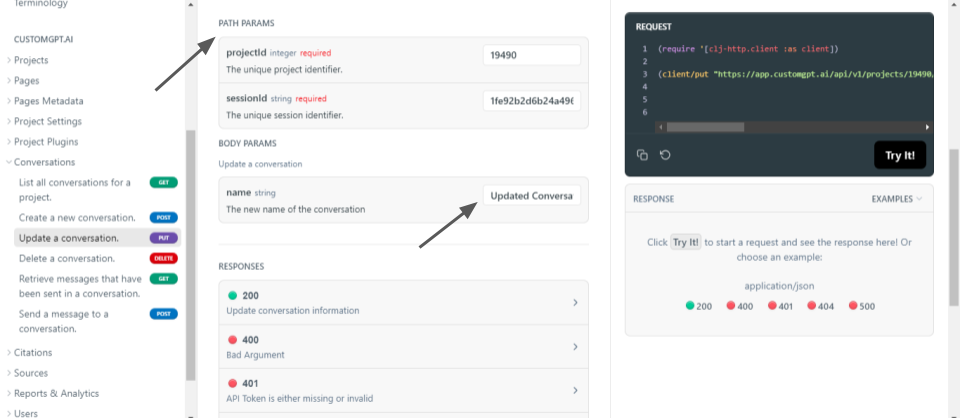The width and height of the screenshot is (960, 418).
Task: Choose the 401 example response
Action: point(780,306)
